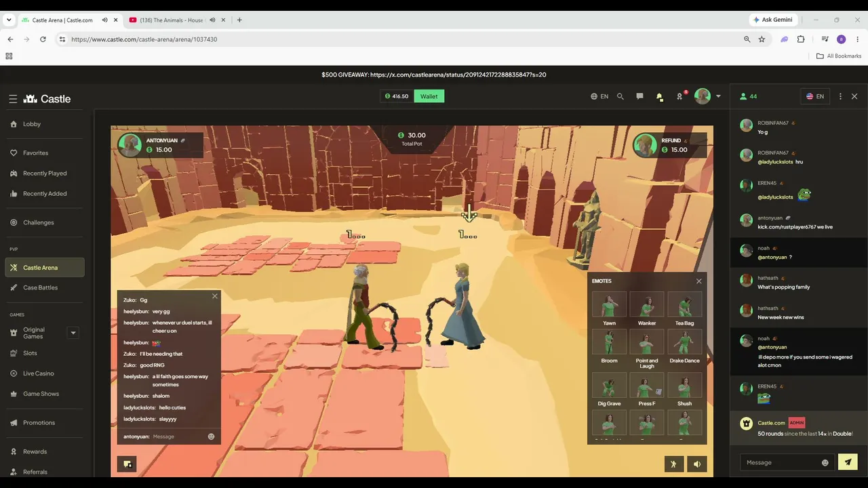Close the in-game duel chat box

pyautogui.click(x=215, y=296)
